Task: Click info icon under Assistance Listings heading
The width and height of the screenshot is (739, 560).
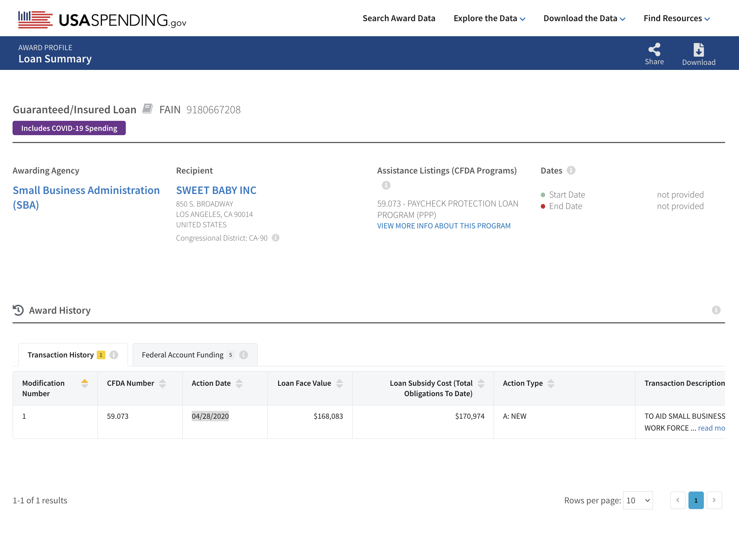Action: [x=386, y=185]
